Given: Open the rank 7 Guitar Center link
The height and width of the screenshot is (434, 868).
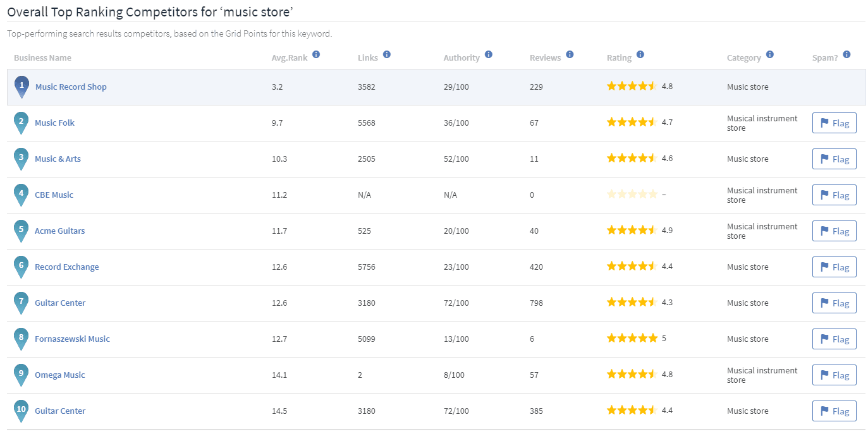Looking at the screenshot, I should click(x=60, y=303).
